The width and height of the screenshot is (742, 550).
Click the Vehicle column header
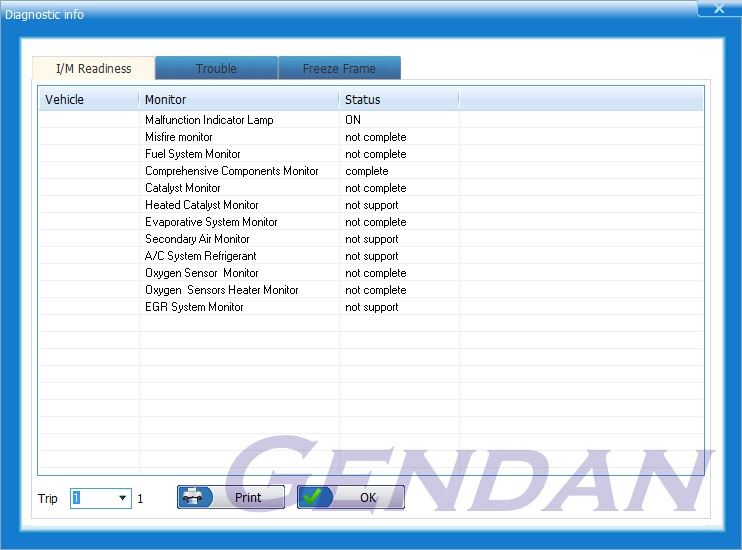tap(88, 100)
